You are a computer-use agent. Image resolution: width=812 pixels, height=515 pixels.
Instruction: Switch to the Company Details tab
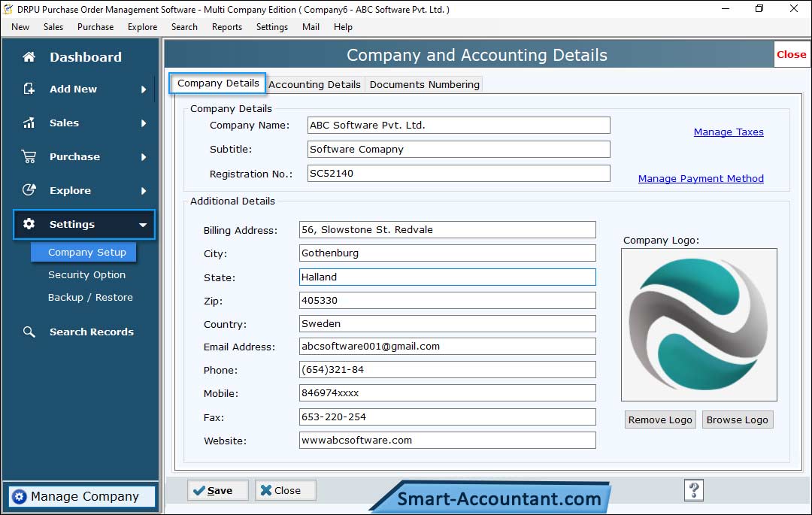[217, 83]
